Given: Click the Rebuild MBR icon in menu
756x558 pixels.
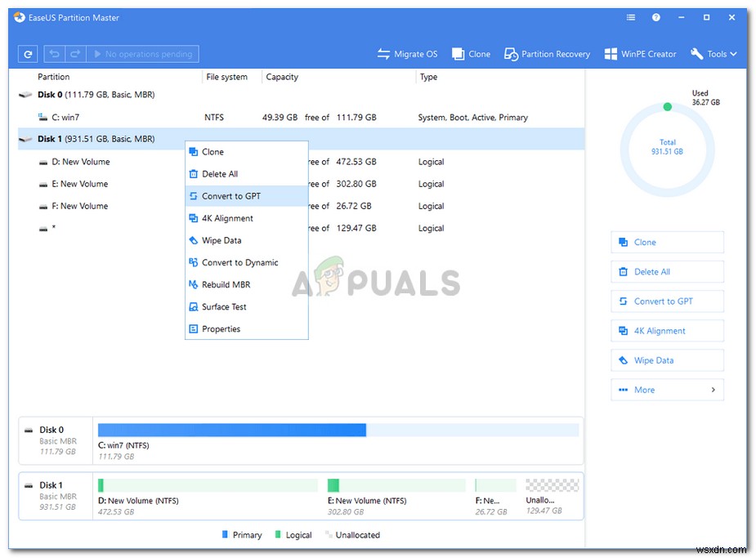Looking at the screenshot, I should tap(194, 285).
